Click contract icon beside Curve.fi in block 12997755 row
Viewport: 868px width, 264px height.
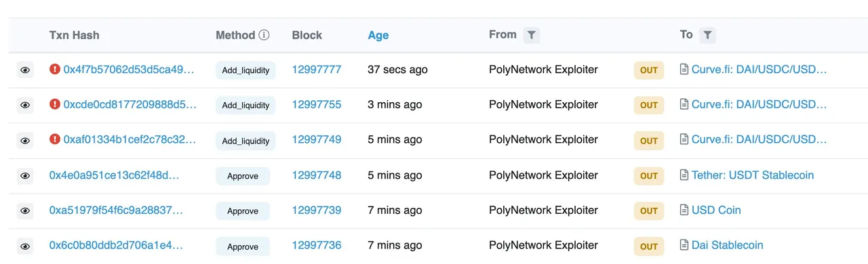tap(684, 104)
